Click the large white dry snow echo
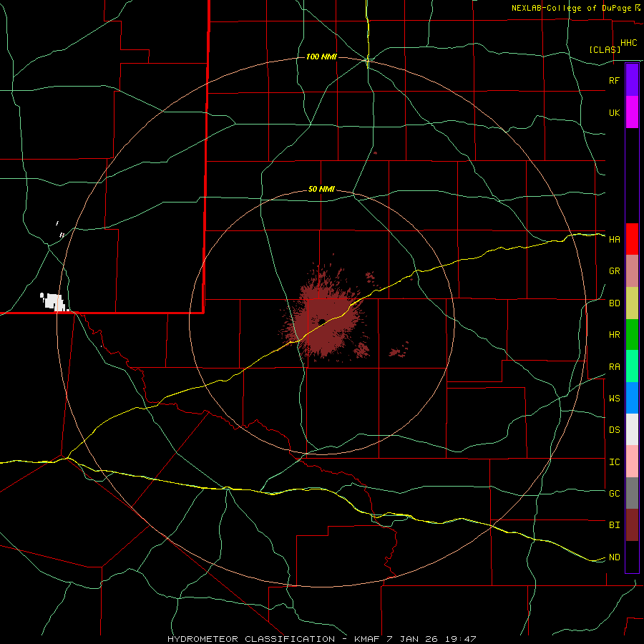This screenshot has width=644, height=644. [54, 302]
